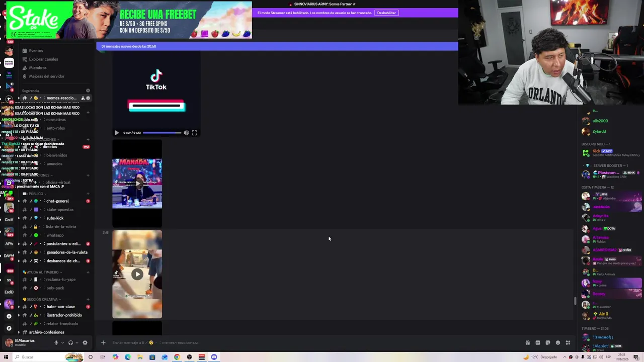Open settings gear for memes-reaccion channel
The width and height of the screenshot is (644, 362).
click(x=88, y=98)
